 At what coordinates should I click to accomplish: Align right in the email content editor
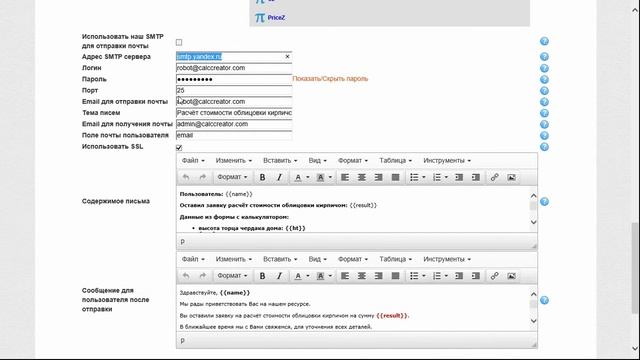[x=378, y=177]
